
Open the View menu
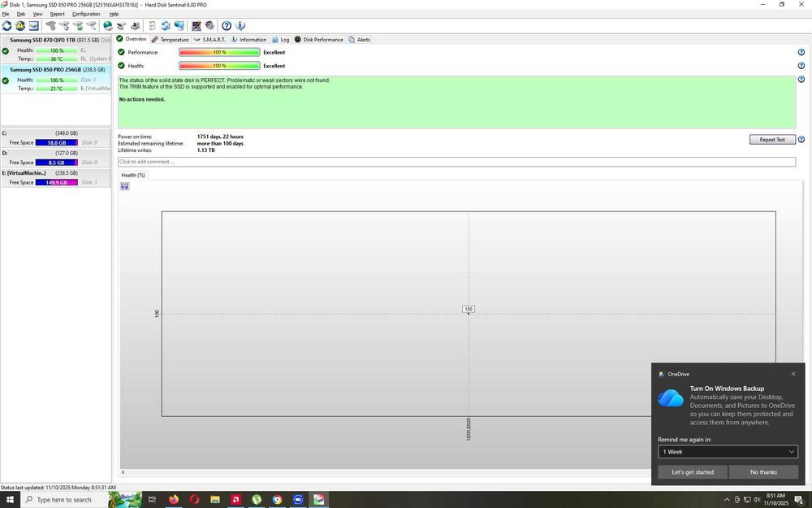(38, 14)
